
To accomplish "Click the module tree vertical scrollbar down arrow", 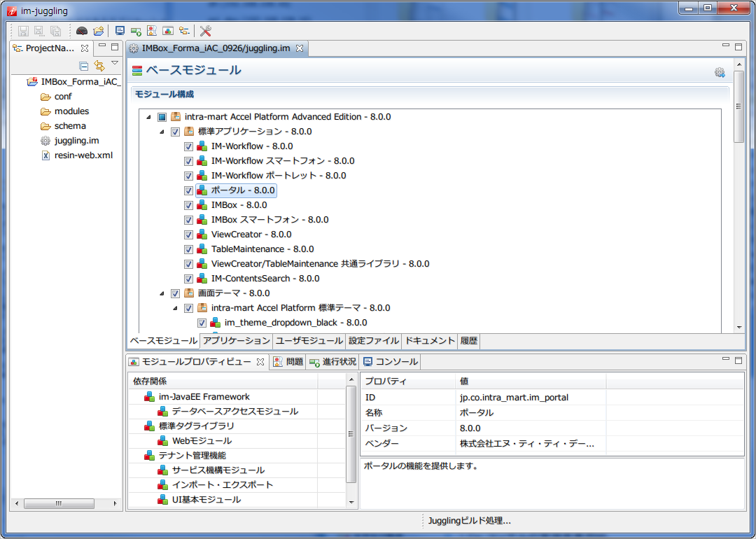I will pos(738,327).
